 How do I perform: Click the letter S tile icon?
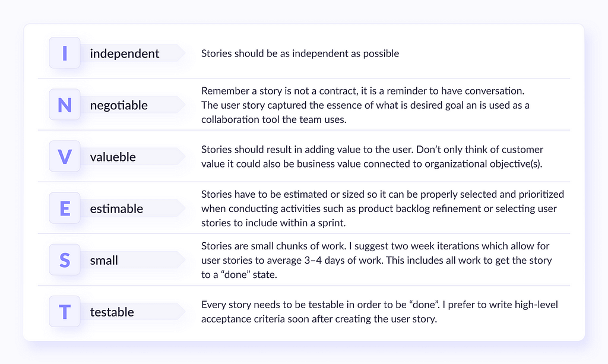pos(65,260)
